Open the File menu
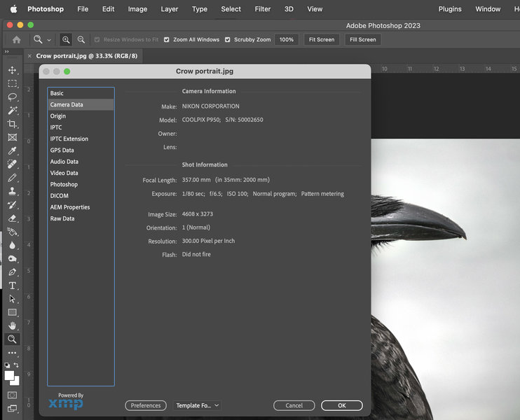The height and width of the screenshot is (420, 520). click(83, 9)
